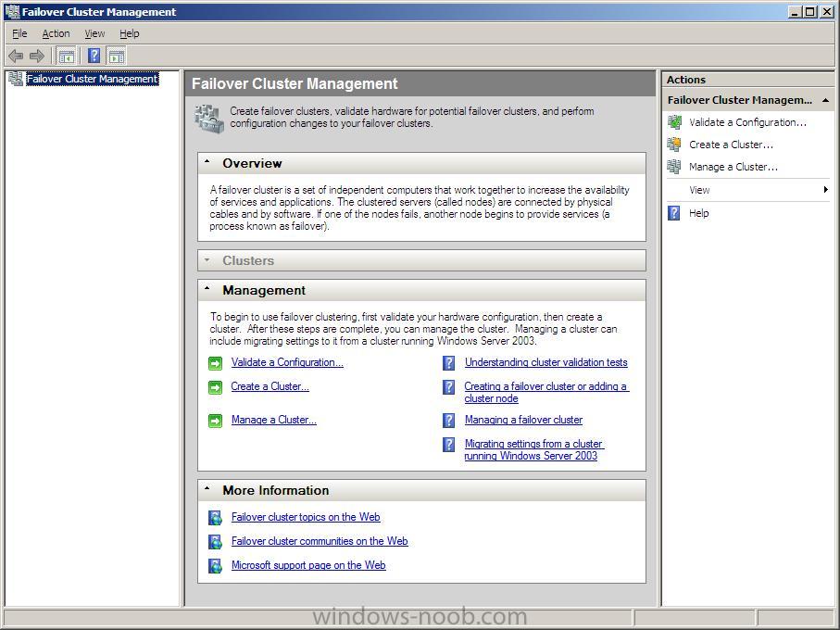Open the Manage a Cluster link in Management
840x630 pixels.
click(274, 420)
